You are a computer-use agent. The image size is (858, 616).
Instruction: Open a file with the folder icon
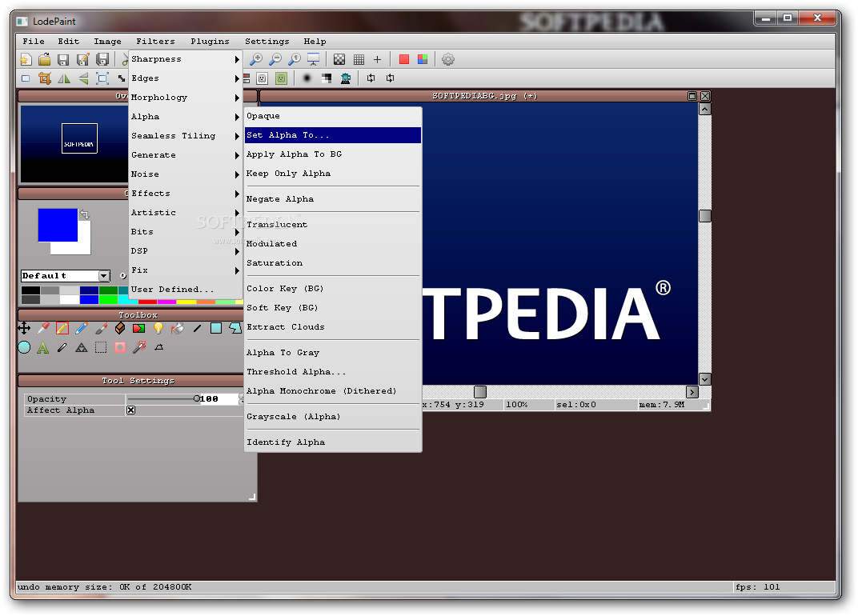(44, 59)
